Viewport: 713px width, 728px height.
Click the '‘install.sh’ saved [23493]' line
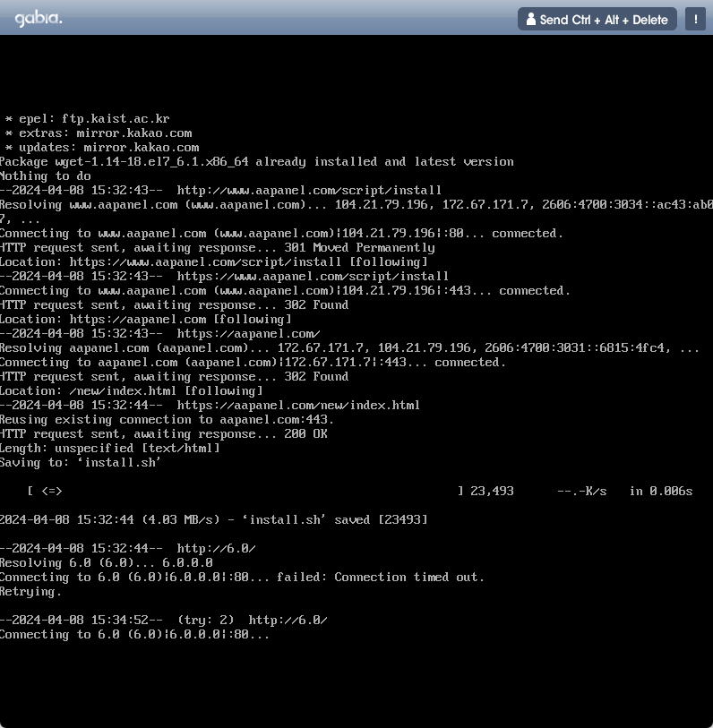tap(214, 520)
